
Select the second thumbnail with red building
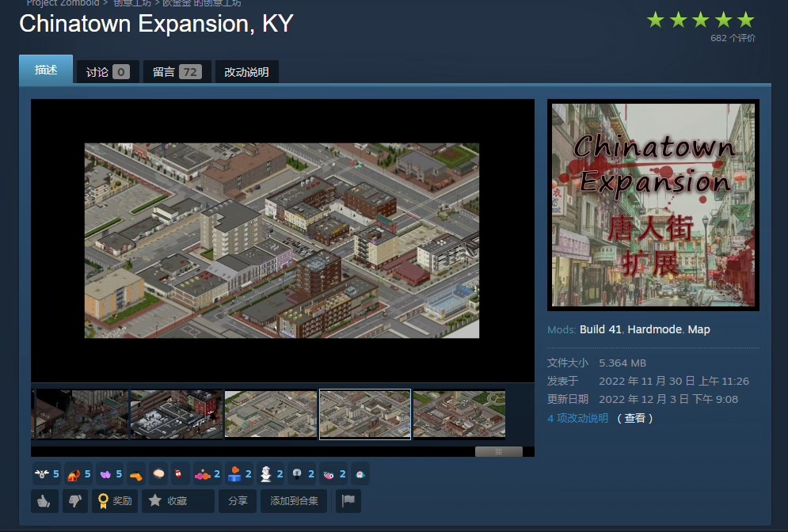click(x=177, y=415)
